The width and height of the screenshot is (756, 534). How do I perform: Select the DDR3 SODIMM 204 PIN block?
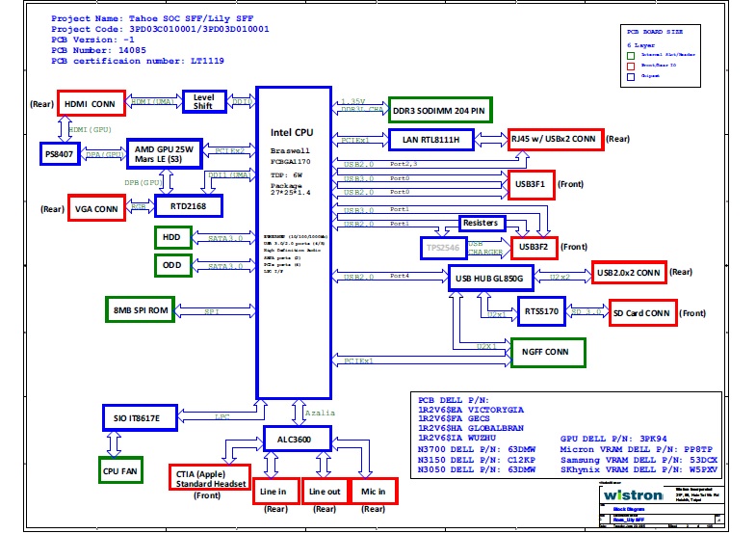click(x=440, y=110)
